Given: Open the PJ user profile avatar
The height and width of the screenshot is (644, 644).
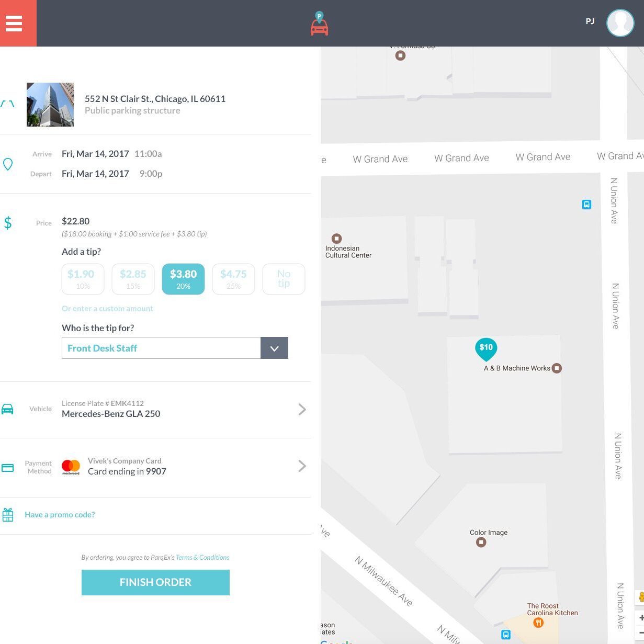Looking at the screenshot, I should (620, 23).
